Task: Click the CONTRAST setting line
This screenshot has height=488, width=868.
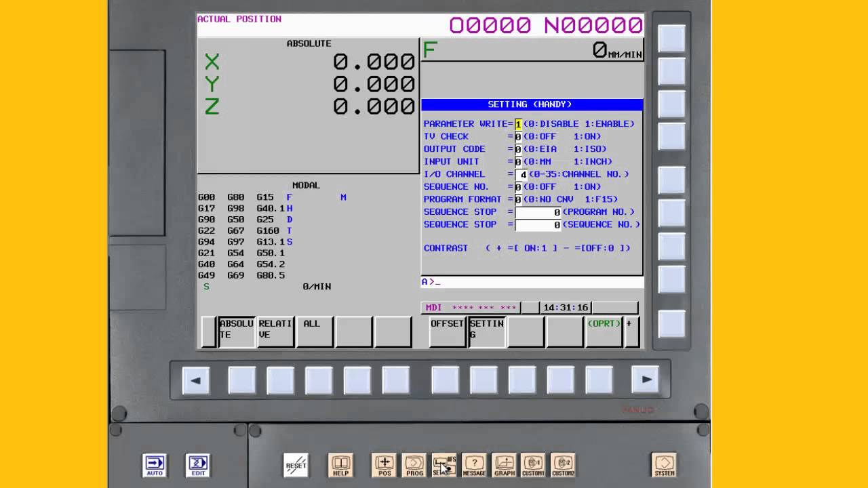Action: coord(527,248)
